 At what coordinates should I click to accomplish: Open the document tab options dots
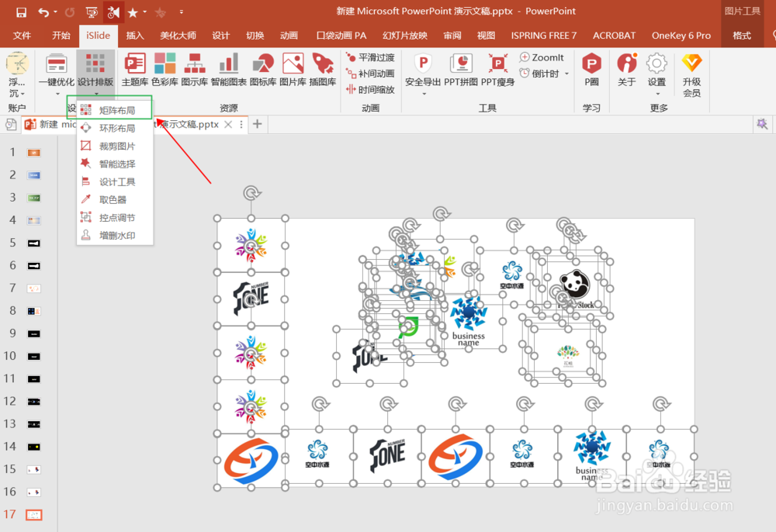point(241,125)
